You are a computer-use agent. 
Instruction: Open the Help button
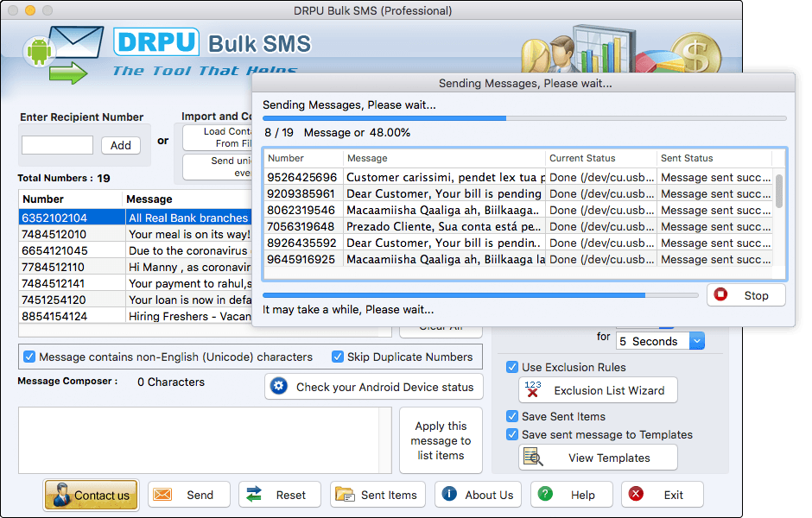pyautogui.click(x=572, y=495)
